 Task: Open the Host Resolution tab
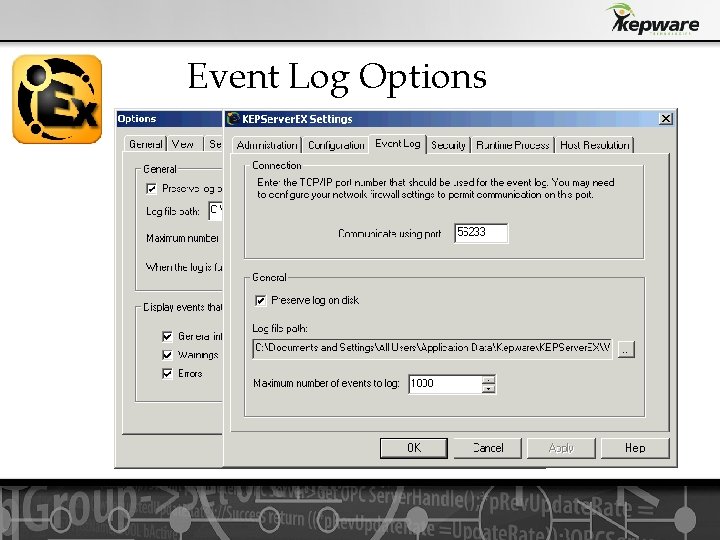click(595, 145)
